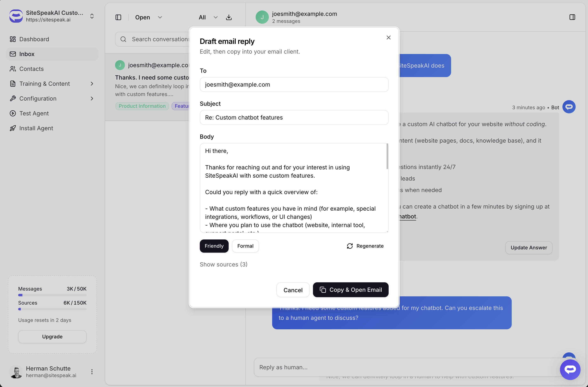Viewport: 588px width, 387px height.
Task: Close the Draft email reply dialog
Action: 388,37
